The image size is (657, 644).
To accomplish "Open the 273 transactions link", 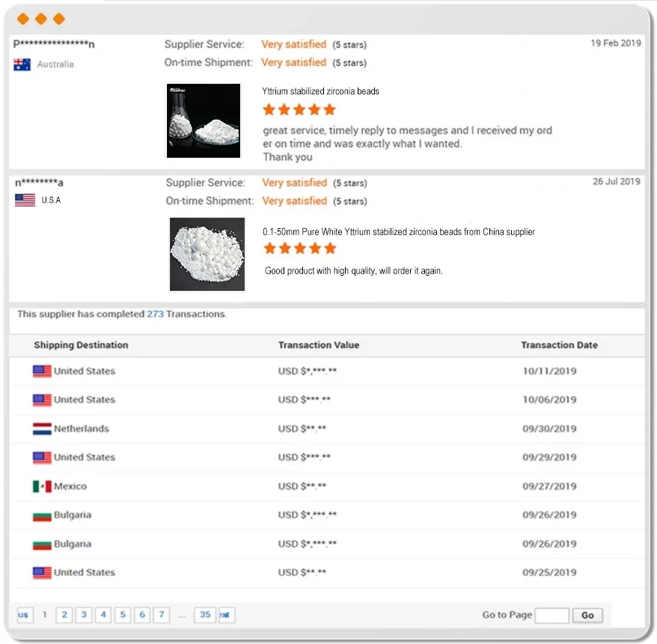I will click(155, 314).
